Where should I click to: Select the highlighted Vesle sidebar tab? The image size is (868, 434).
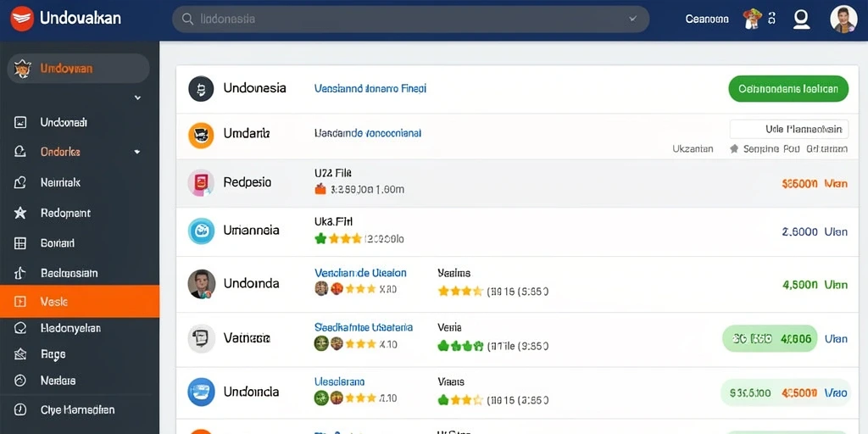(x=80, y=302)
